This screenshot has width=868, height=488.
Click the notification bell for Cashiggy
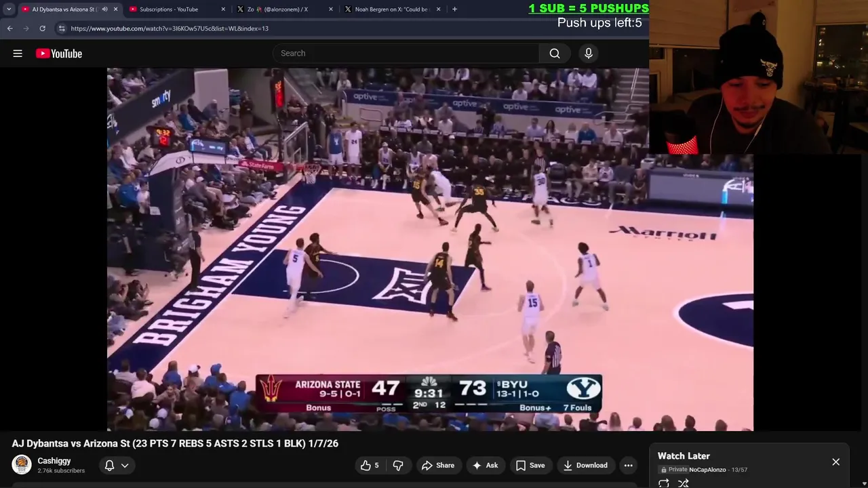[109, 466]
